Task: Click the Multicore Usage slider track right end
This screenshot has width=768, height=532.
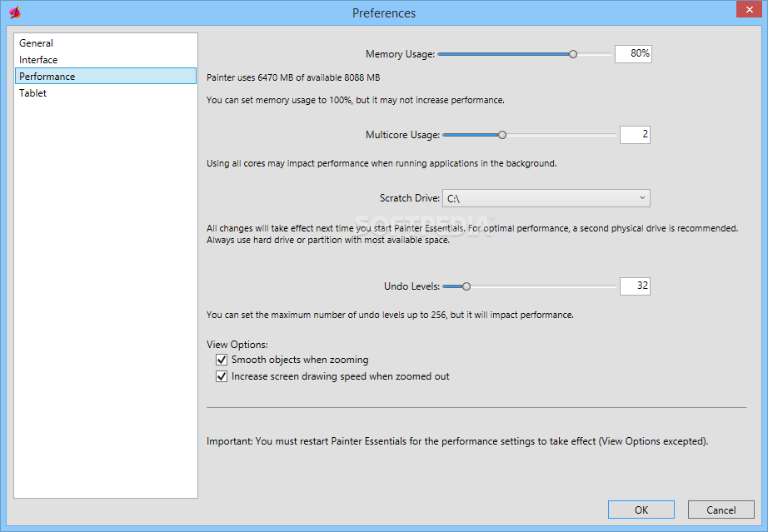Action: pos(613,135)
